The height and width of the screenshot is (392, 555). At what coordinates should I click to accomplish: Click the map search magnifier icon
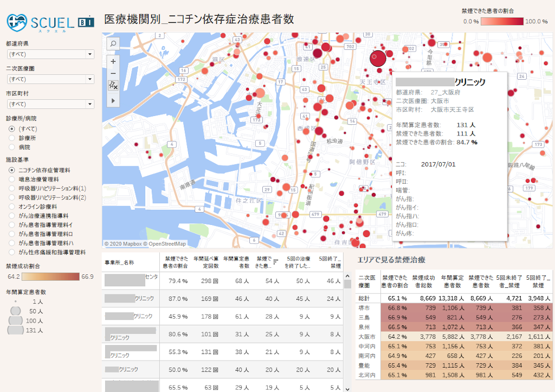pos(113,43)
